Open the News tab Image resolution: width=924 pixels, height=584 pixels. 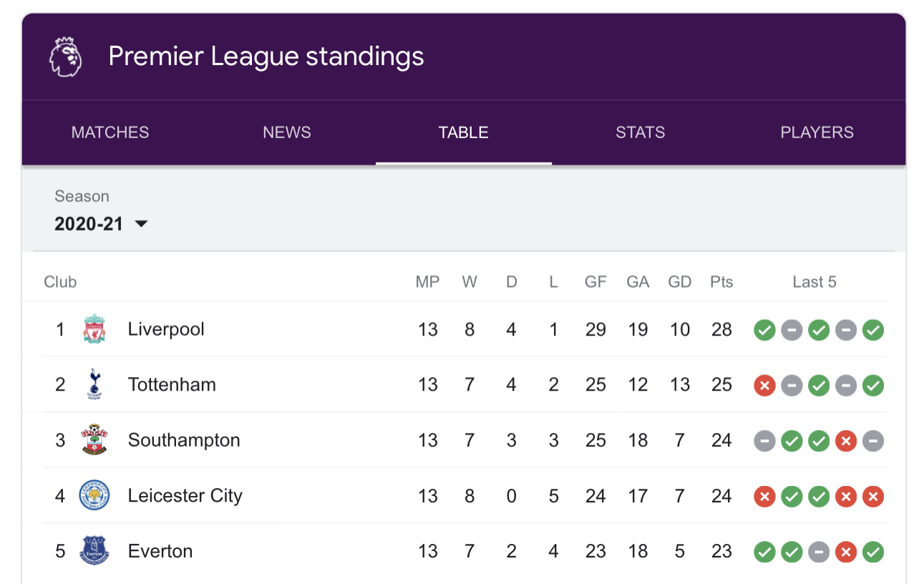pos(287,132)
